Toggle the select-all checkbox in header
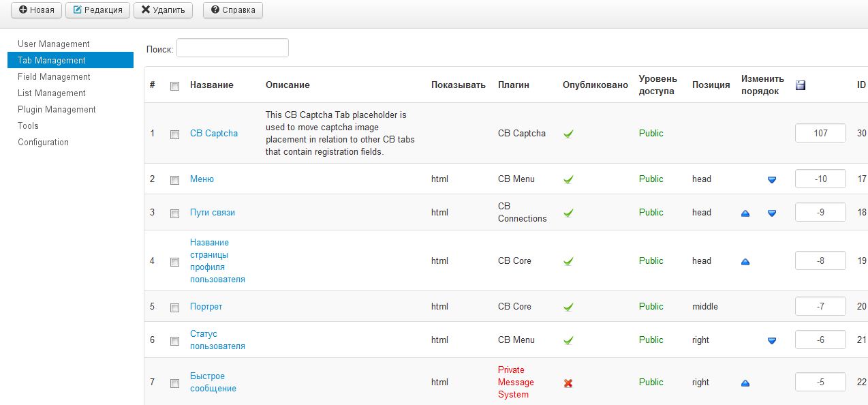 tap(174, 86)
